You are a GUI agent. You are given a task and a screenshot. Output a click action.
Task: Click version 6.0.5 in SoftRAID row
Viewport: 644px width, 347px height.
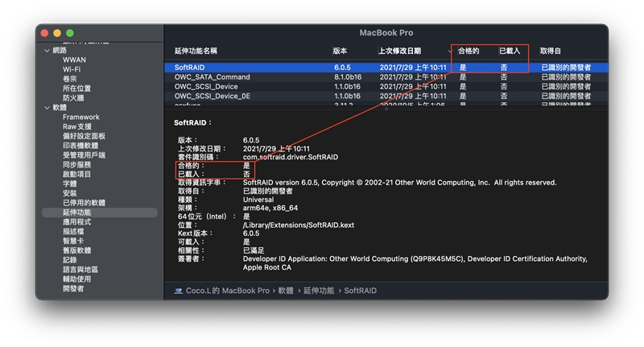(342, 68)
